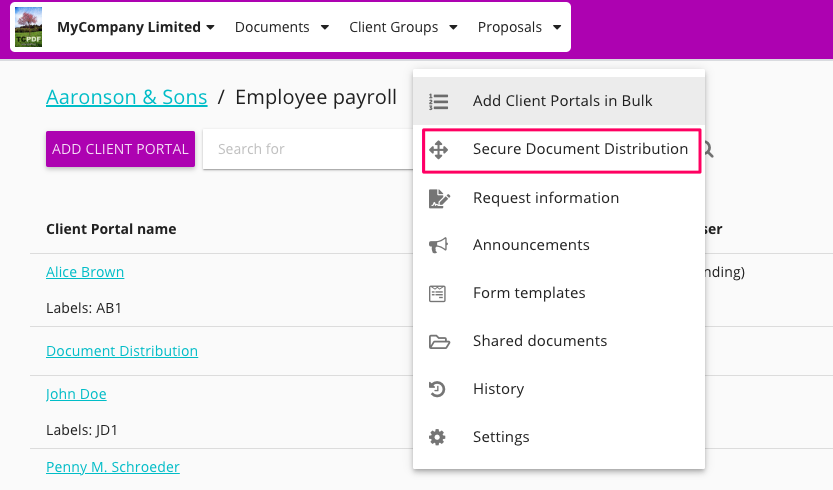Open the Documents dropdown menu
The height and width of the screenshot is (490, 833).
(280, 27)
